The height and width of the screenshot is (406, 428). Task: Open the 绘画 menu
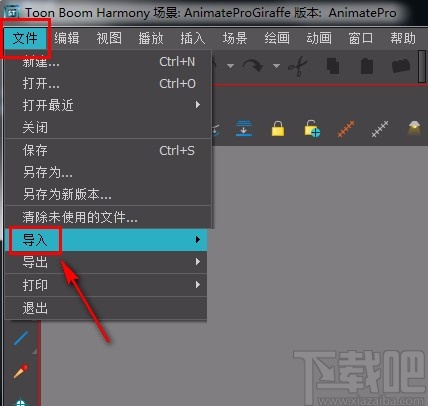point(277,38)
